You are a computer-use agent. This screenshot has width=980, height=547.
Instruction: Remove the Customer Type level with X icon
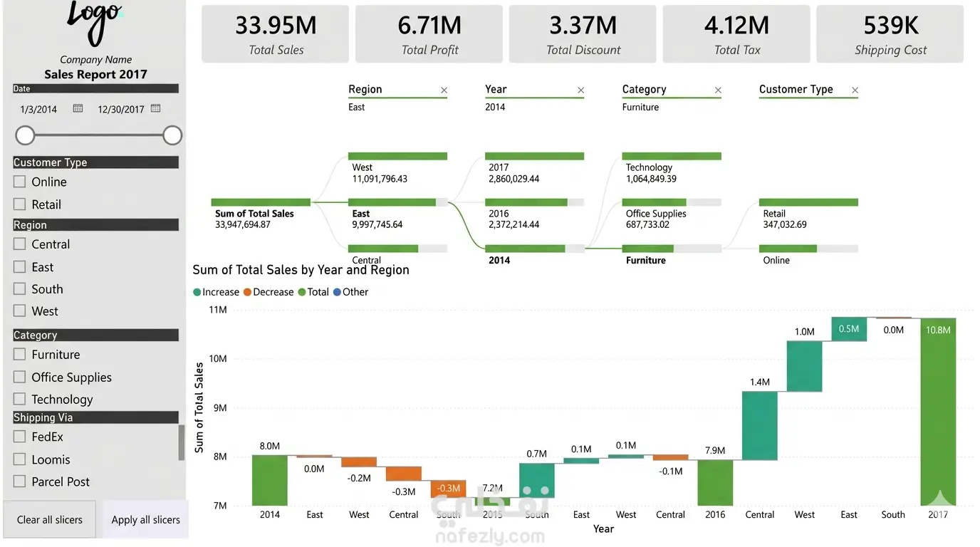855,90
